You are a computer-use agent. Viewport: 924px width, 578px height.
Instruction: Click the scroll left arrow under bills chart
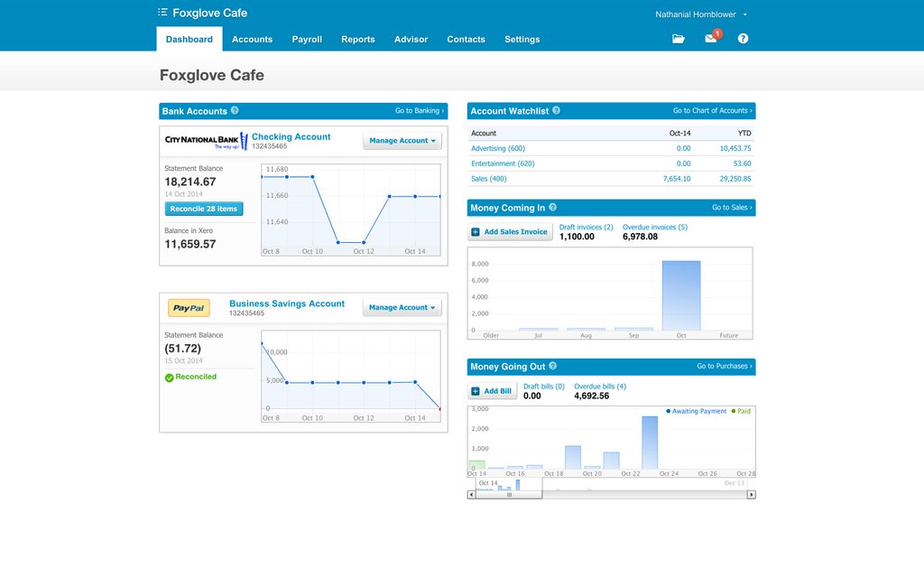pyautogui.click(x=471, y=495)
